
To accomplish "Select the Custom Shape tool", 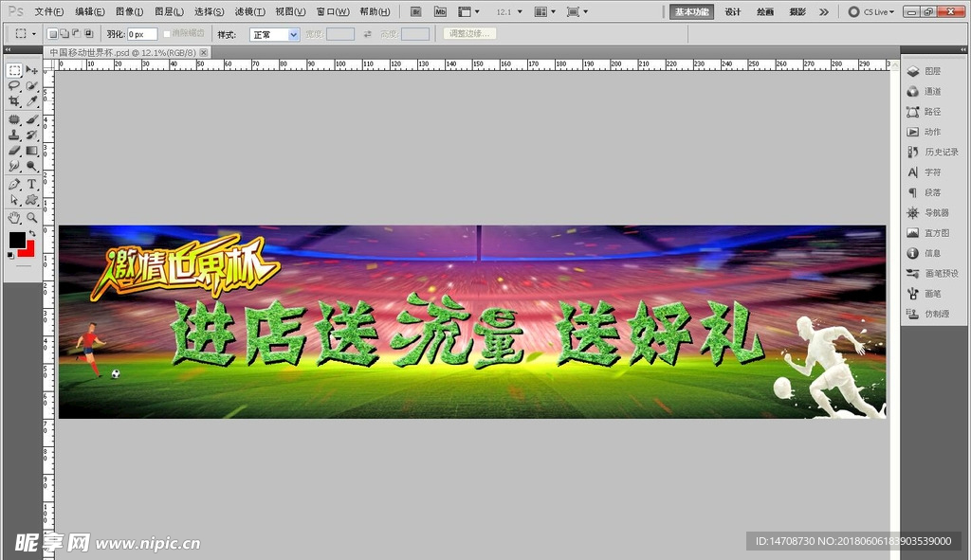I will click(31, 200).
